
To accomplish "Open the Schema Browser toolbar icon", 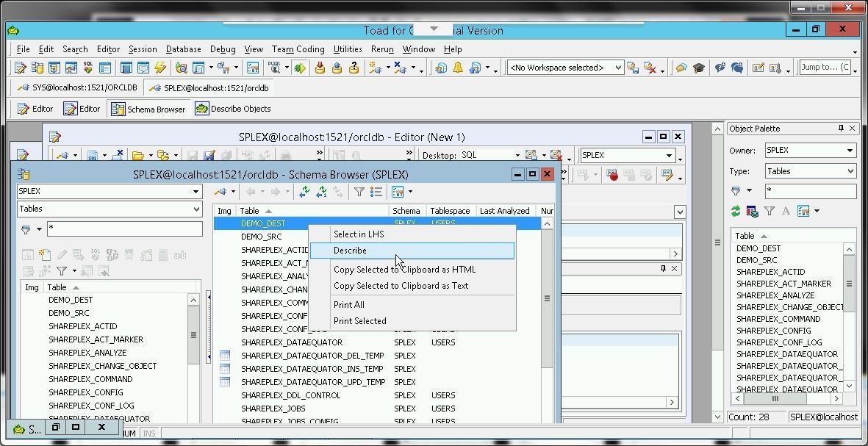I will click(37, 68).
